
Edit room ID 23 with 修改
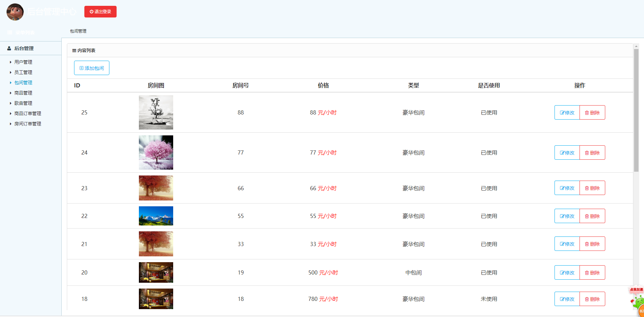click(x=567, y=188)
